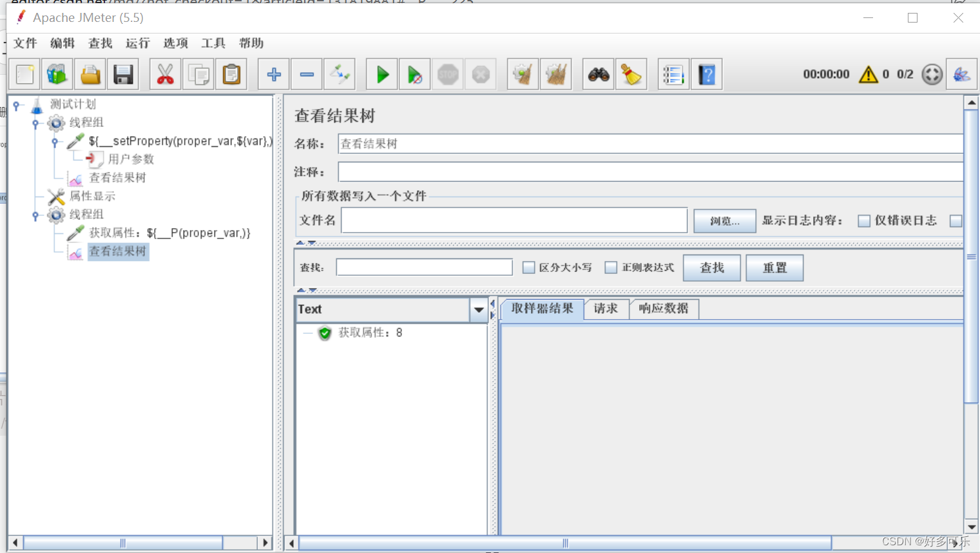Expand all nodes with plus icon
980x553 pixels.
[274, 75]
